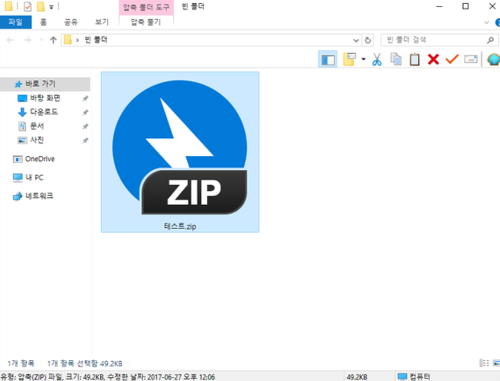Click the pin icon beside 문서

[85, 126]
